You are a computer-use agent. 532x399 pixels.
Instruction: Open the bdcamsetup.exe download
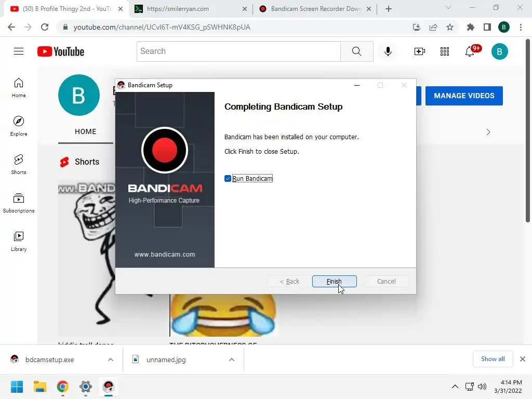click(49, 360)
